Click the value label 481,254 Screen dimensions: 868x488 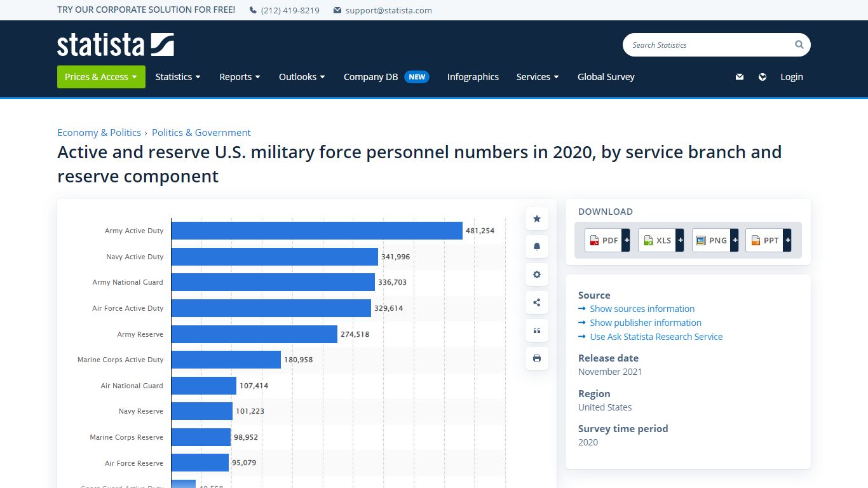point(480,231)
